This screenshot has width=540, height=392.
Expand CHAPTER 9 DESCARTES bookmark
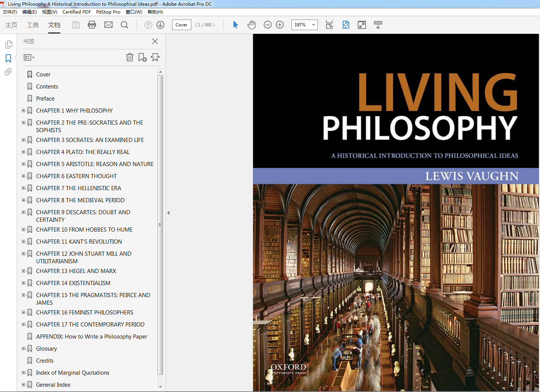pos(24,212)
